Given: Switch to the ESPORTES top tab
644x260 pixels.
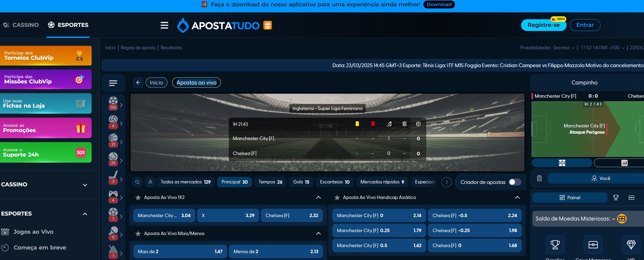Looking at the screenshot, I should click(68, 25).
